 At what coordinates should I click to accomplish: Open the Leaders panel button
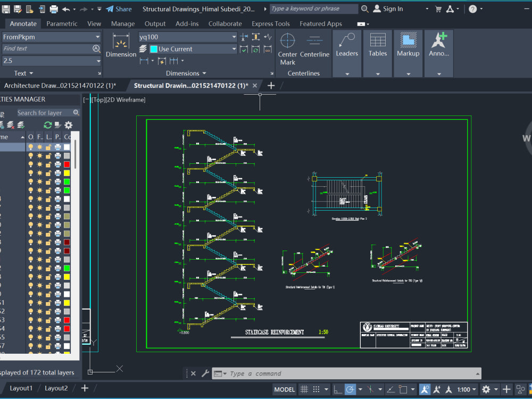347,53
